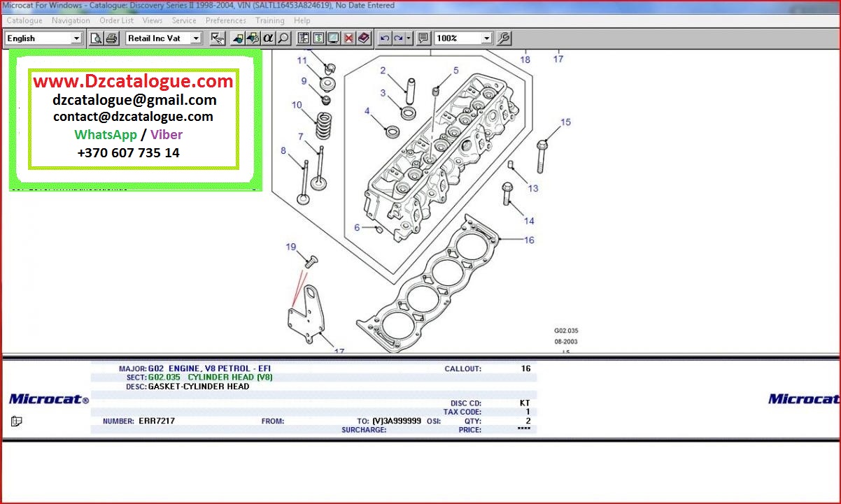Click the (V)3A999999 TO value
Image resolution: width=841 pixels, height=504 pixels.
tap(396, 421)
